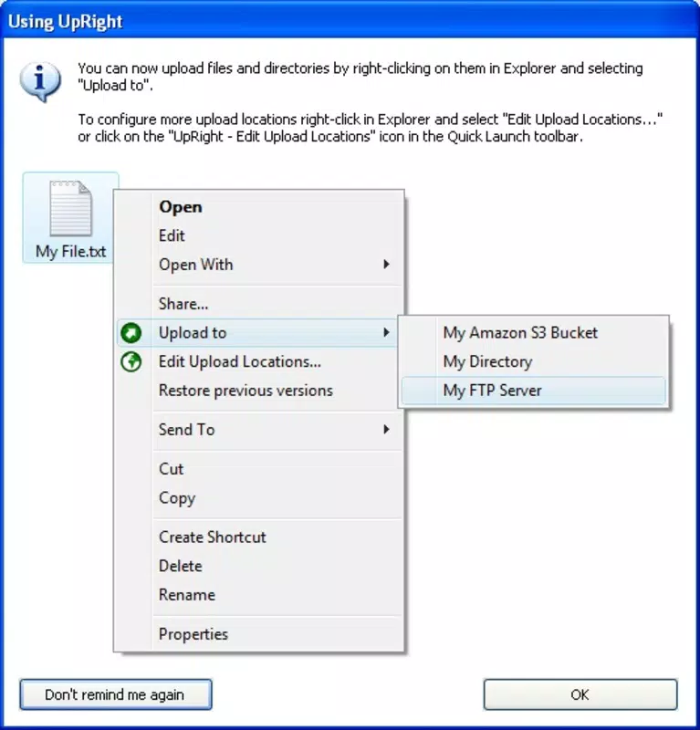Viewport: 700px width, 730px height.
Task: Open Properties from the context menu
Action: click(x=259, y=633)
